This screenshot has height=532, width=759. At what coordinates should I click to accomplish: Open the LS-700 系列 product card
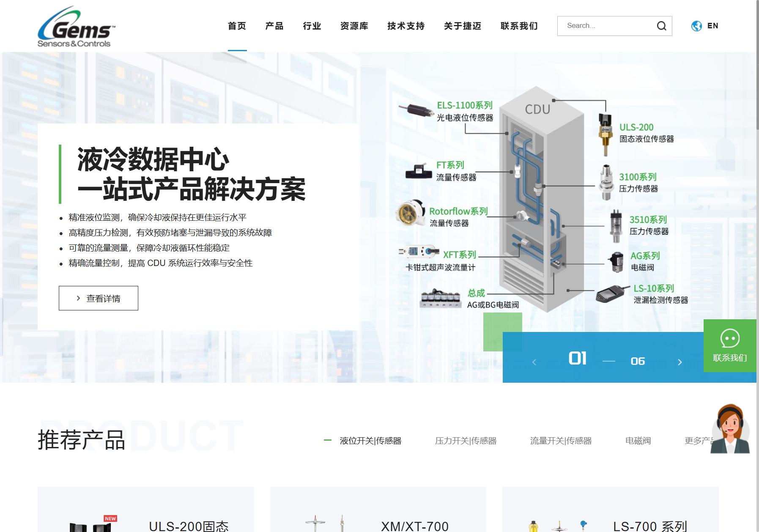[x=611, y=509]
